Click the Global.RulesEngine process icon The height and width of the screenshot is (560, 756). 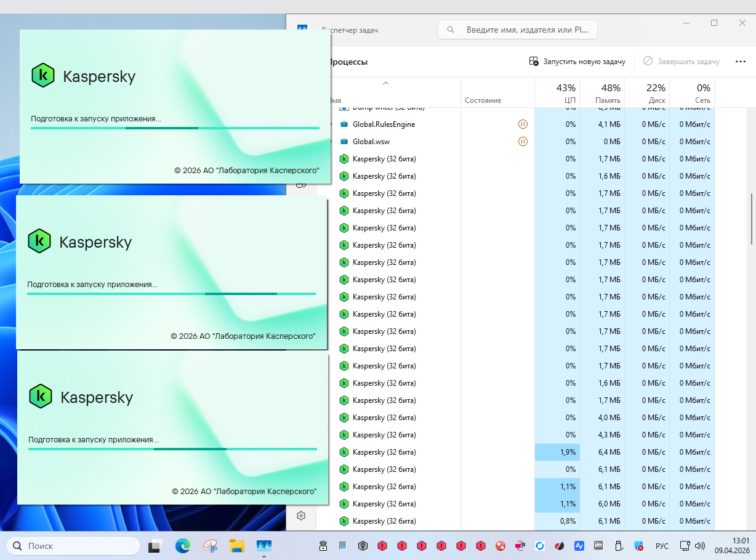[344, 124]
